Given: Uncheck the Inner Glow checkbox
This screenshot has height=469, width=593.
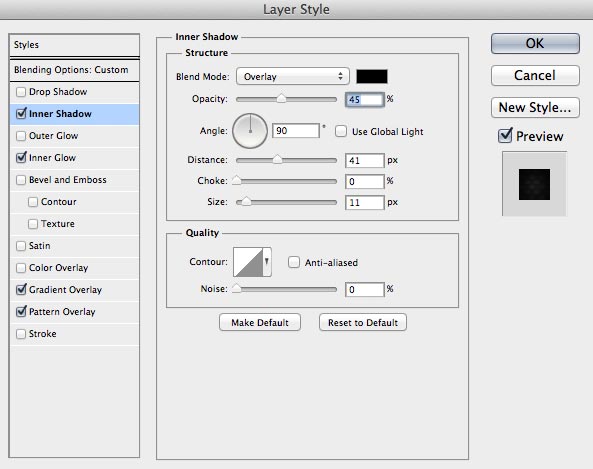Looking at the screenshot, I should 21,157.
